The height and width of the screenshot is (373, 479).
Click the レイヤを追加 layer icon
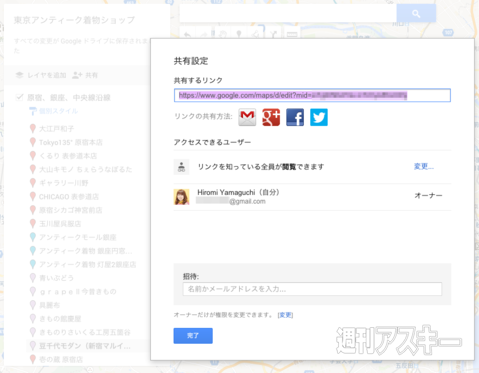19,75
